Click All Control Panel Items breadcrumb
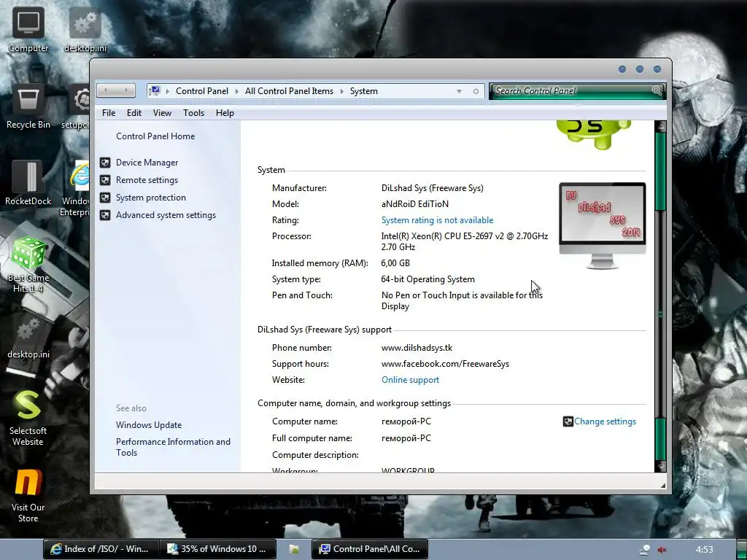 click(x=289, y=91)
